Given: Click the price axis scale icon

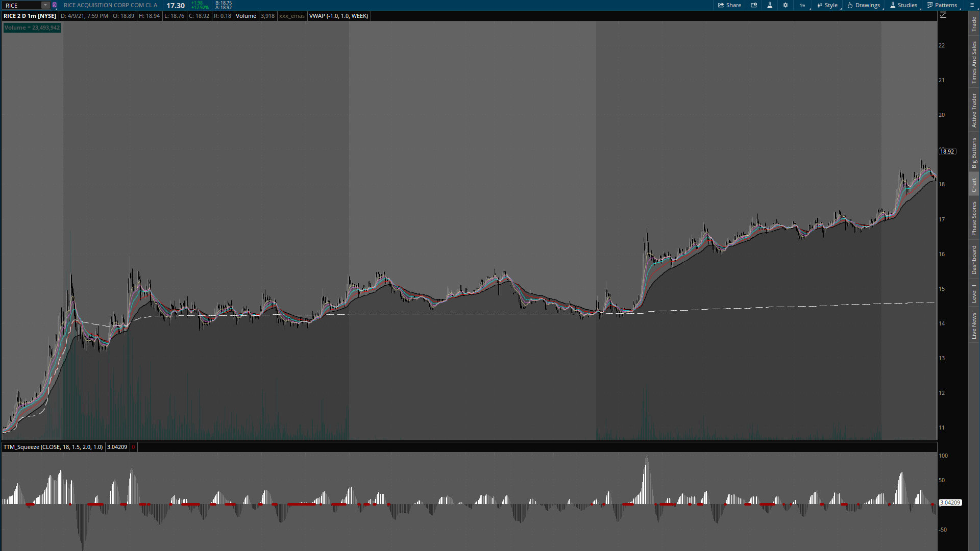Looking at the screenshot, I should (x=943, y=15).
